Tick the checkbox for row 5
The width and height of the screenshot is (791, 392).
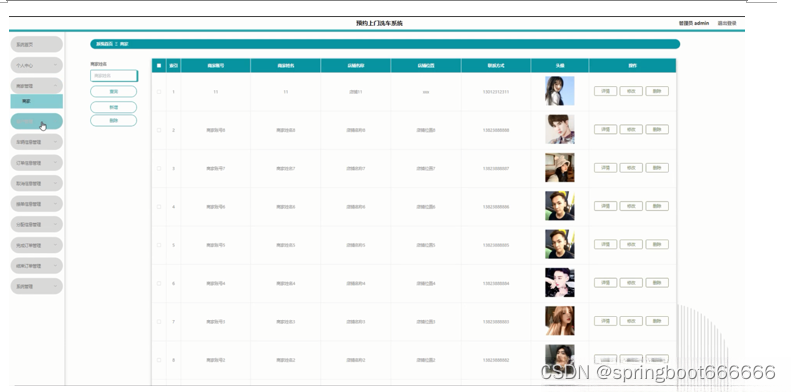(159, 245)
